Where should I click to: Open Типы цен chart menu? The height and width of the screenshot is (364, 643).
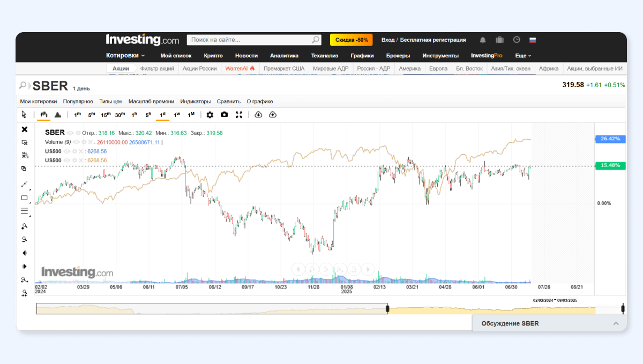[111, 101]
